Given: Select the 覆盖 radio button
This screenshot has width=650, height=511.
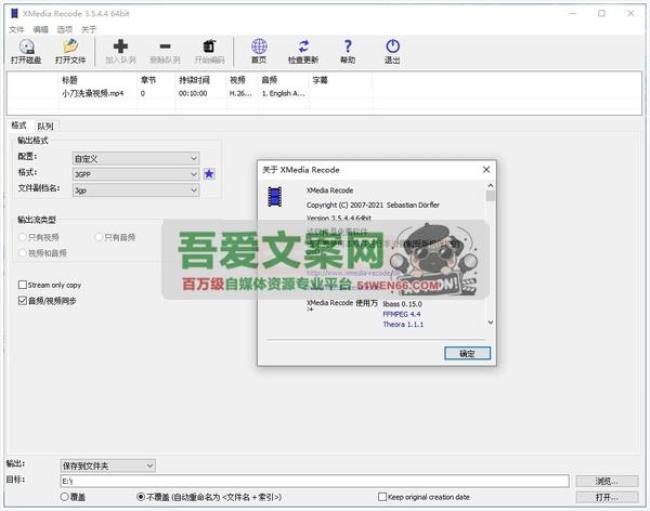Looking at the screenshot, I should (64, 496).
